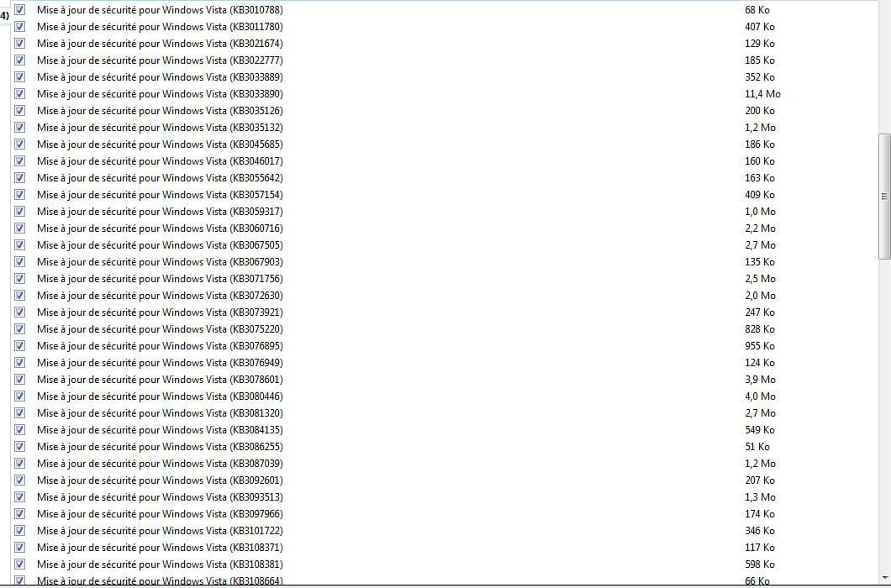Image resolution: width=891 pixels, height=588 pixels.
Task: Toggle the KB3035132 update checkbox
Action: tap(20, 127)
